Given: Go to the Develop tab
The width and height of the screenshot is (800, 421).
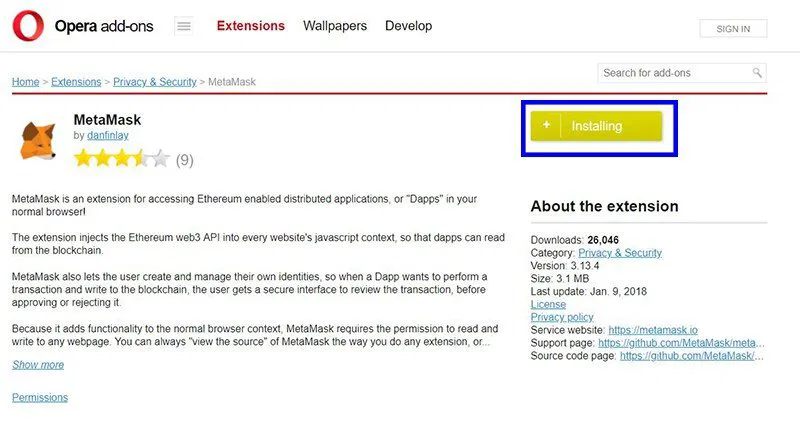Looking at the screenshot, I should (408, 26).
